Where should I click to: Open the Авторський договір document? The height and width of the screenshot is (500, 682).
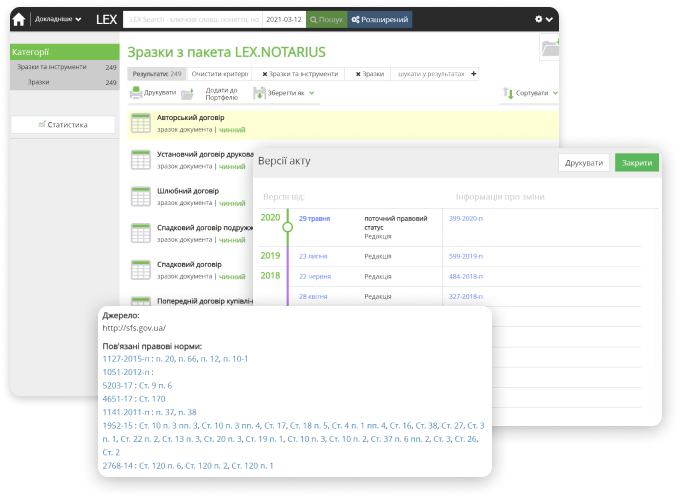tap(191, 117)
